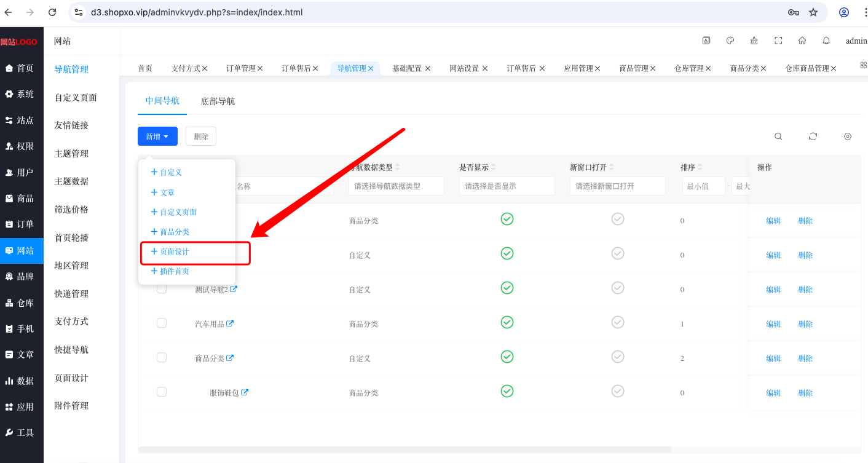Tick the checkbox for the 服饰鞋包 row
The height and width of the screenshot is (463, 868).
coord(162,392)
